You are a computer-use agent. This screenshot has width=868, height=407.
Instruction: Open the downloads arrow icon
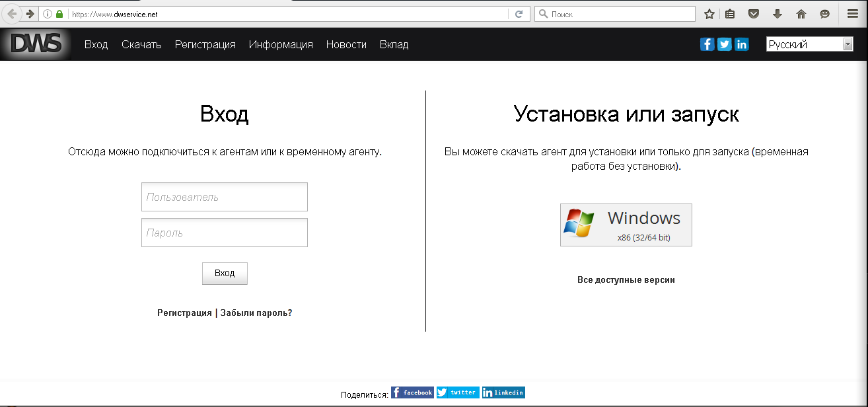(777, 14)
